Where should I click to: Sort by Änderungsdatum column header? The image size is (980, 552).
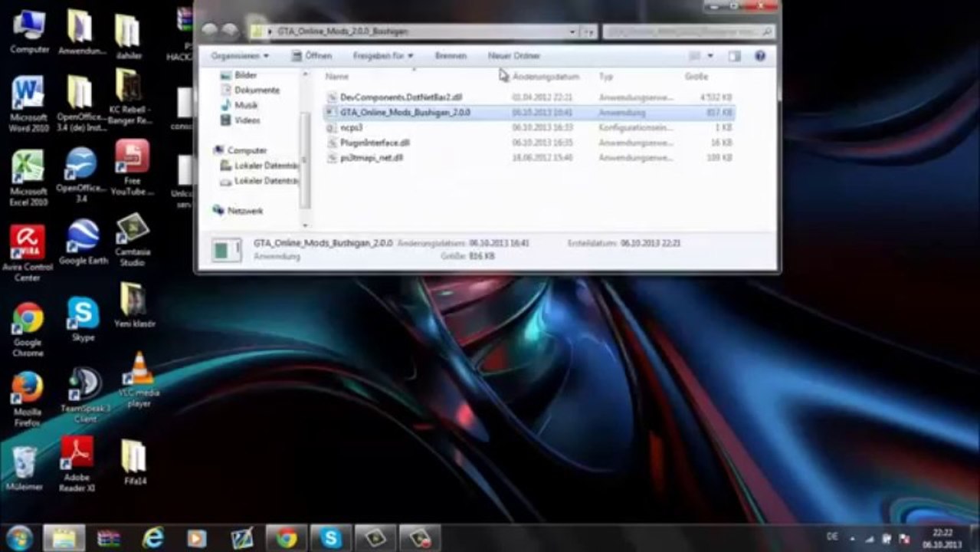pos(546,77)
